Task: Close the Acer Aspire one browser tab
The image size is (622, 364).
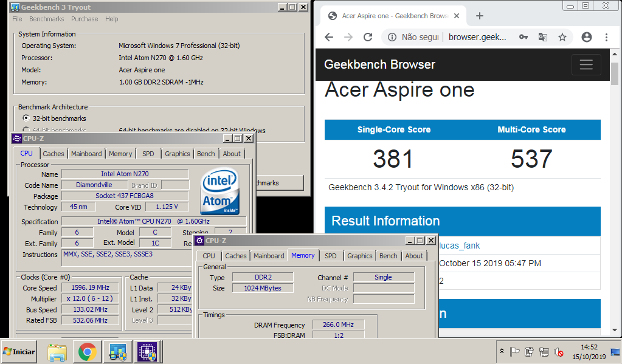Action: [x=457, y=16]
